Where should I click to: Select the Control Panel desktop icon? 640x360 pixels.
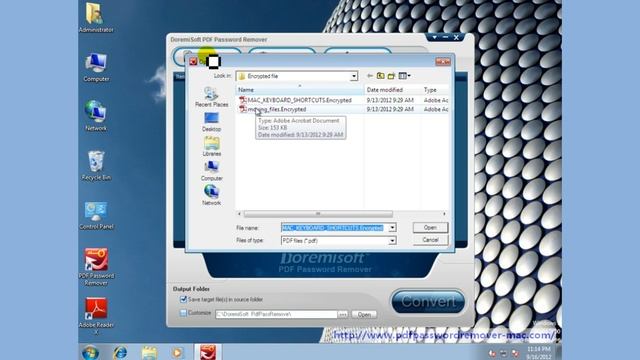coord(96,215)
